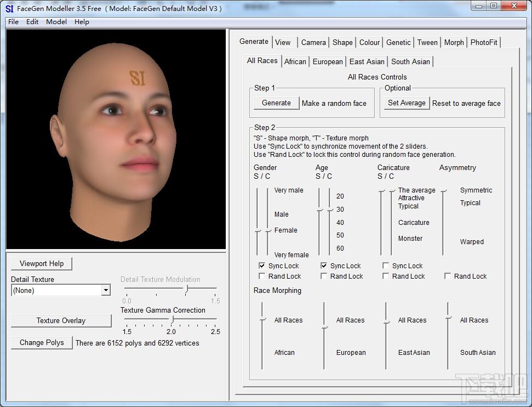This screenshot has height=407, width=532.
Task: Click the Asymmetry slider handle
Action: 444,191
